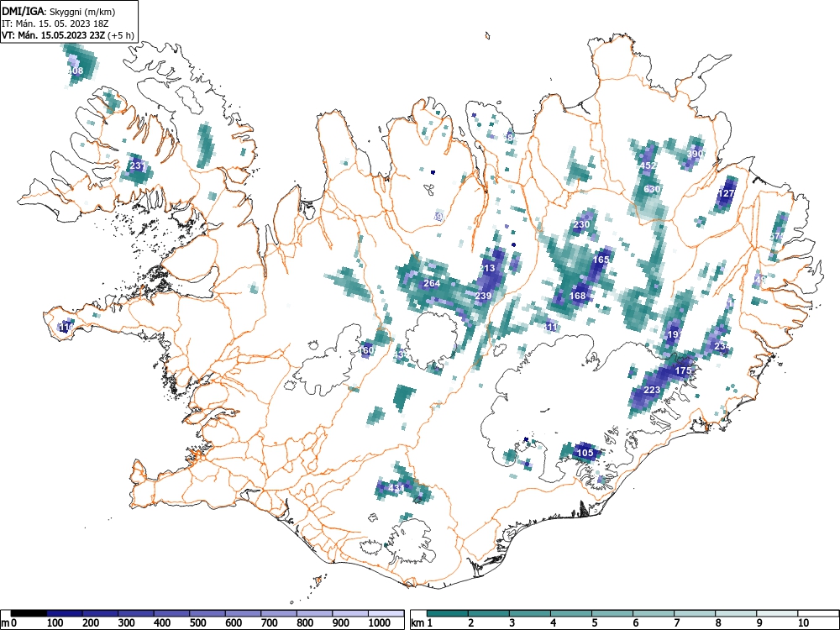The height and width of the screenshot is (630, 840).
Task: Click the 'DMI/IGA: Skyggni (m/km)' title line
Action: point(59,11)
